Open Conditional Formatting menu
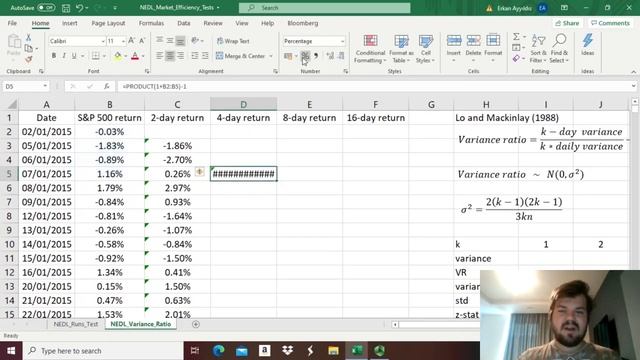The image size is (640, 360). point(370,49)
